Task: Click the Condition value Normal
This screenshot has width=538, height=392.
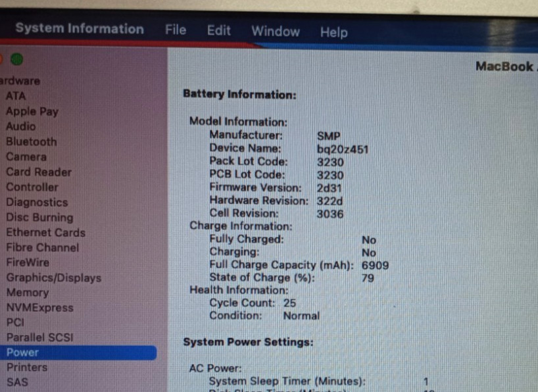Action: click(x=301, y=316)
